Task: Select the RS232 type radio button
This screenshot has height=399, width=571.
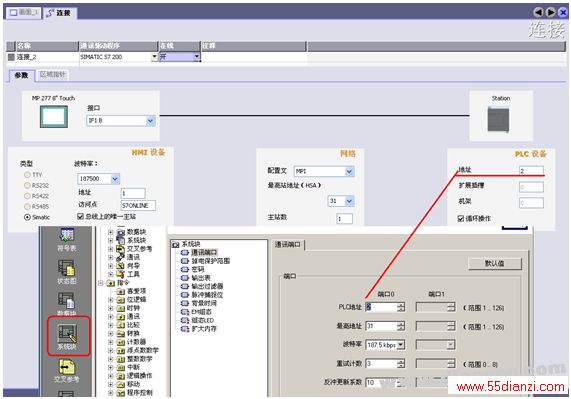Action: point(27,185)
